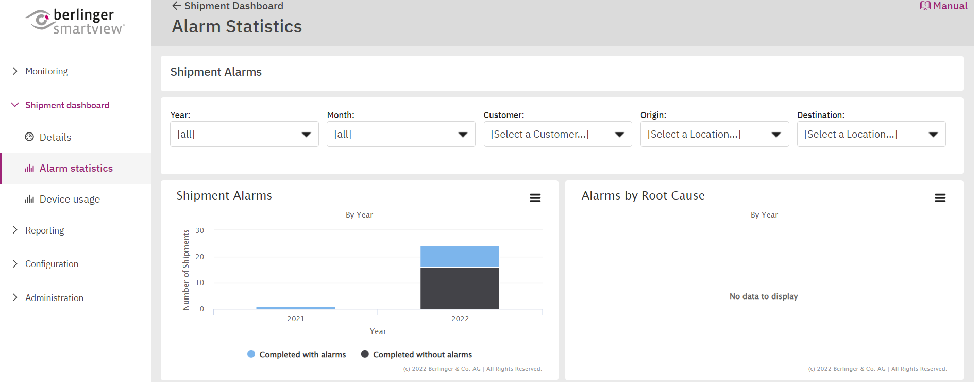Expand the Reporting section chevron

[x=15, y=230]
